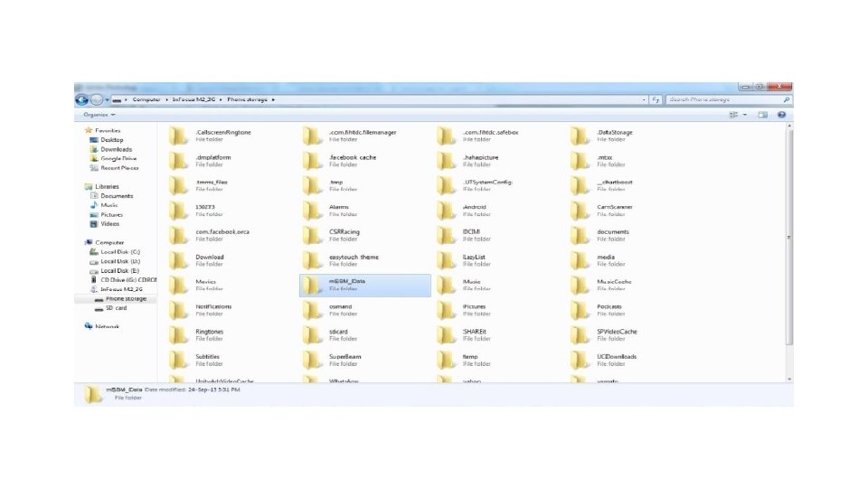
Task: Select the SHAREit folder icon
Action: (446, 334)
